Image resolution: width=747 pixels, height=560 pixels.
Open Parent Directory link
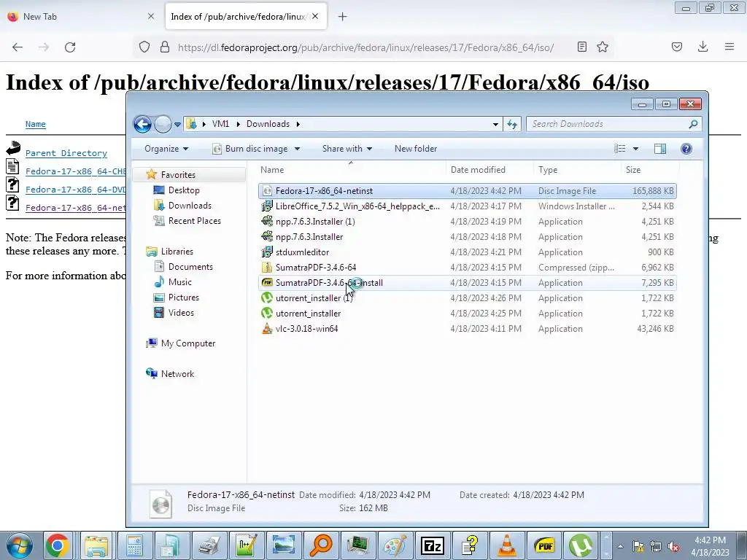click(66, 153)
